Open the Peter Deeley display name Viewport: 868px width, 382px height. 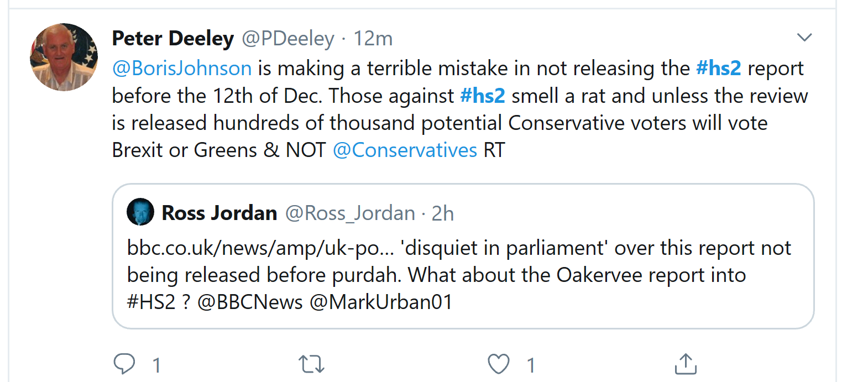173,39
